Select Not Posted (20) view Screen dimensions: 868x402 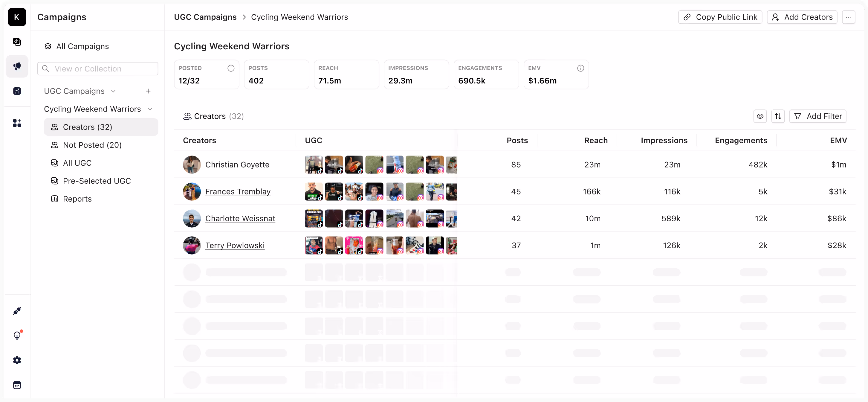pyautogui.click(x=92, y=145)
